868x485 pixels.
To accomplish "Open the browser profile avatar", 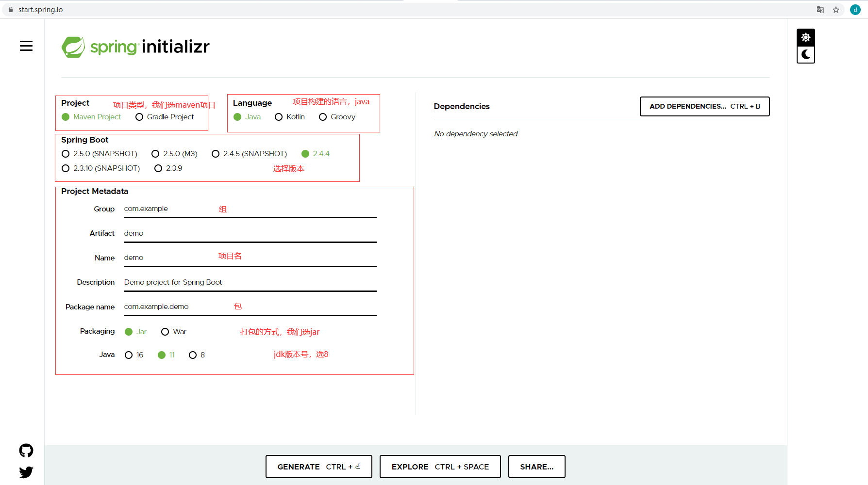I will click(x=855, y=10).
